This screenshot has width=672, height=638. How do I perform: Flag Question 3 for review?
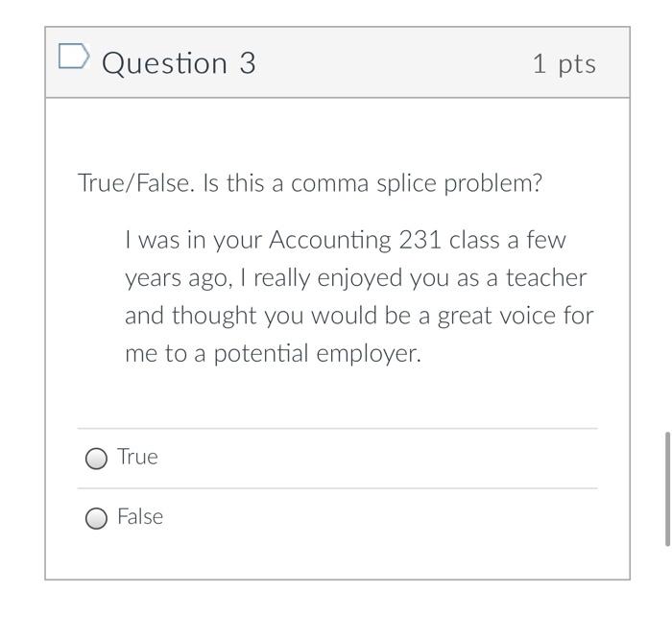tap(74, 58)
